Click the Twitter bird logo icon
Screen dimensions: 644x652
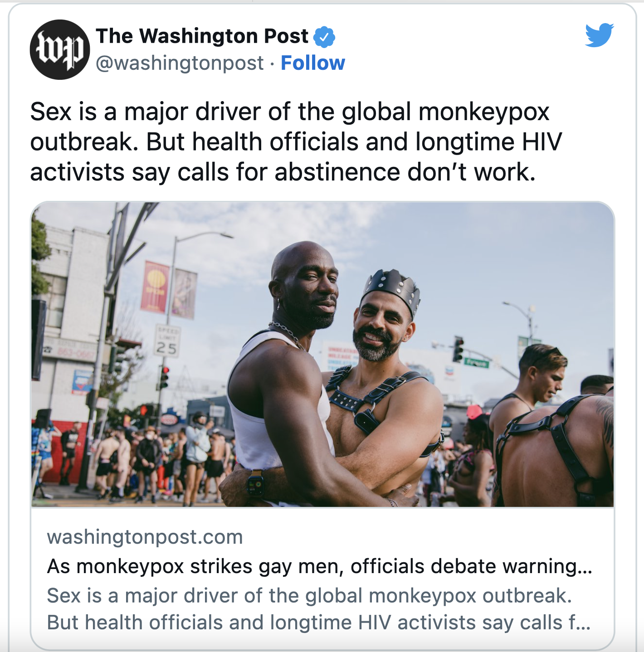pyautogui.click(x=599, y=35)
